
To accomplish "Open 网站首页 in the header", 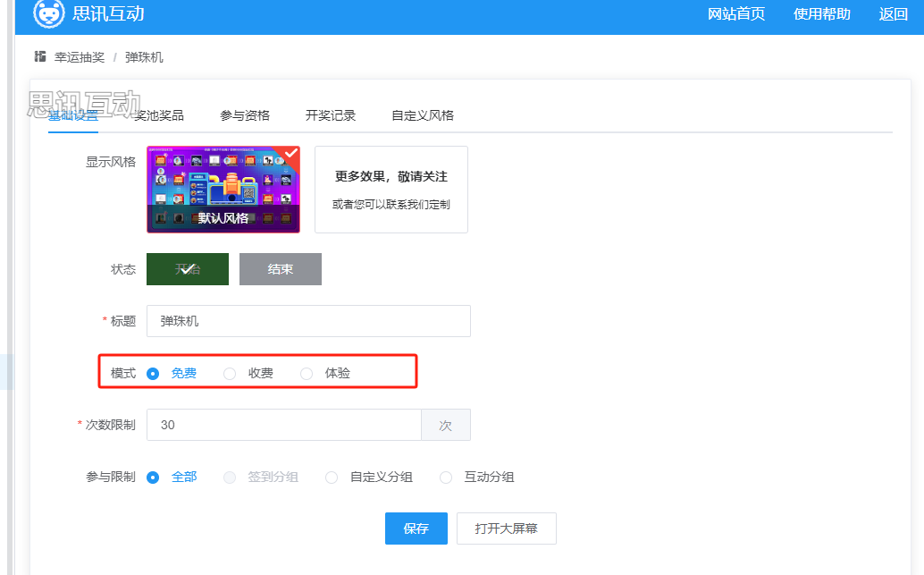I will [736, 13].
